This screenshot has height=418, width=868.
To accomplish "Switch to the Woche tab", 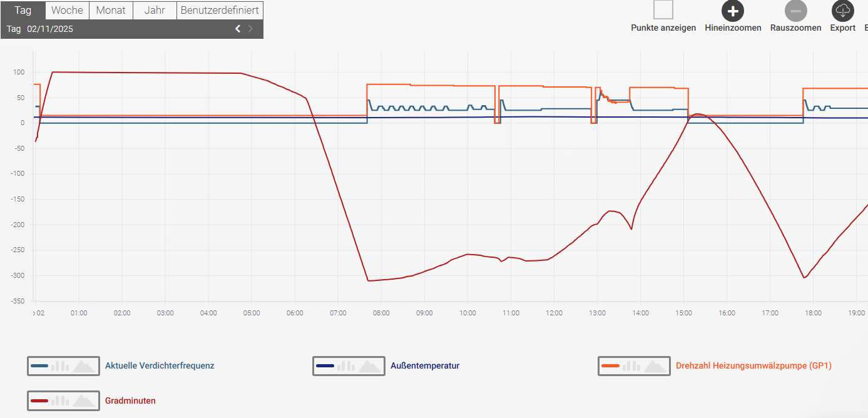I will click(67, 11).
